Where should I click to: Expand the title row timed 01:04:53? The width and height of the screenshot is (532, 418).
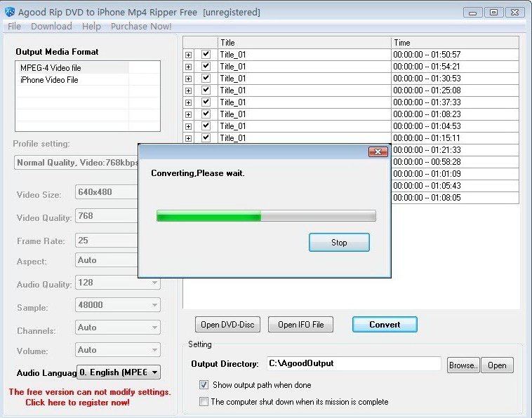coord(188,126)
